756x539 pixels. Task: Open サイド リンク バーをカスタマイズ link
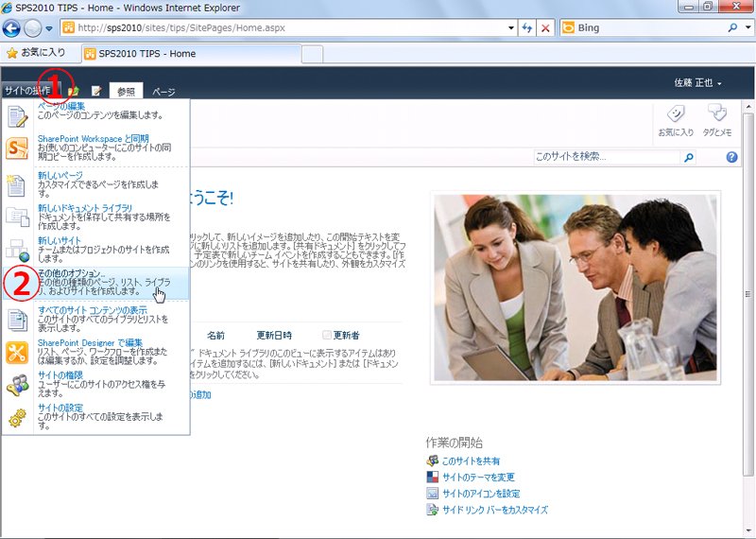[x=494, y=510]
